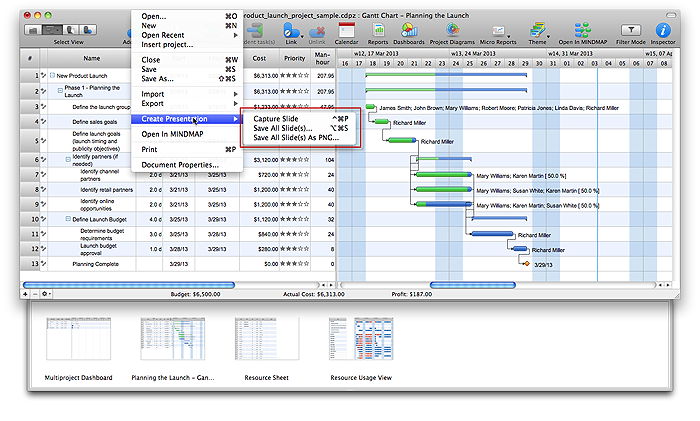Collapse the Define Launch Budget group
Viewport: 700px width, 421px height.
click(68, 219)
